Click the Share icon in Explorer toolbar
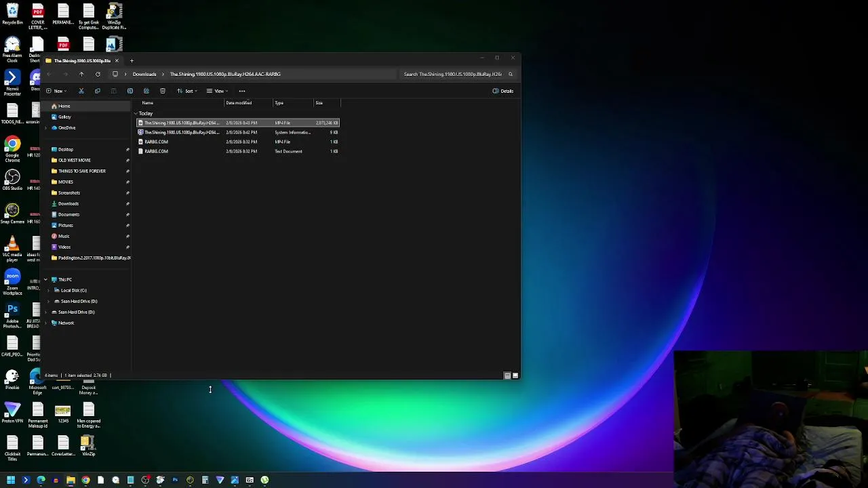868x488 pixels. 146,91
